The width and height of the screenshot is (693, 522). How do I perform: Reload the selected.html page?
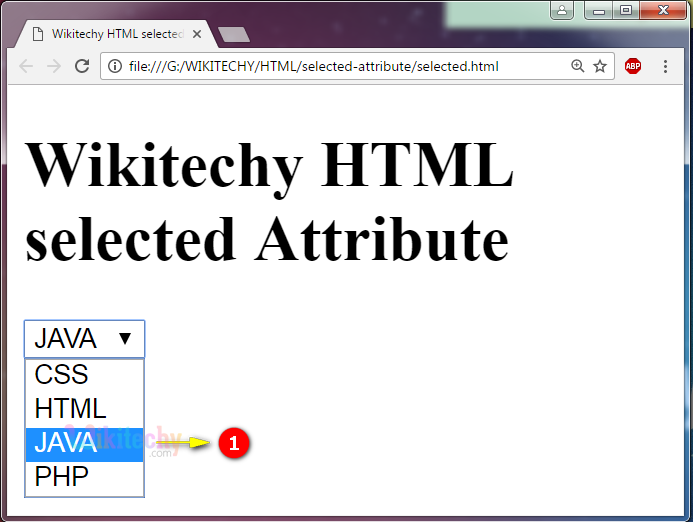coord(82,67)
